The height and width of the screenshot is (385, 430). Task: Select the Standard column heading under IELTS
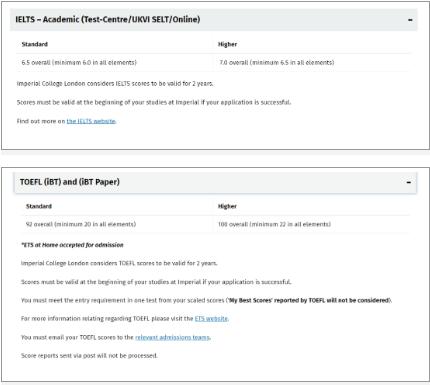point(35,44)
